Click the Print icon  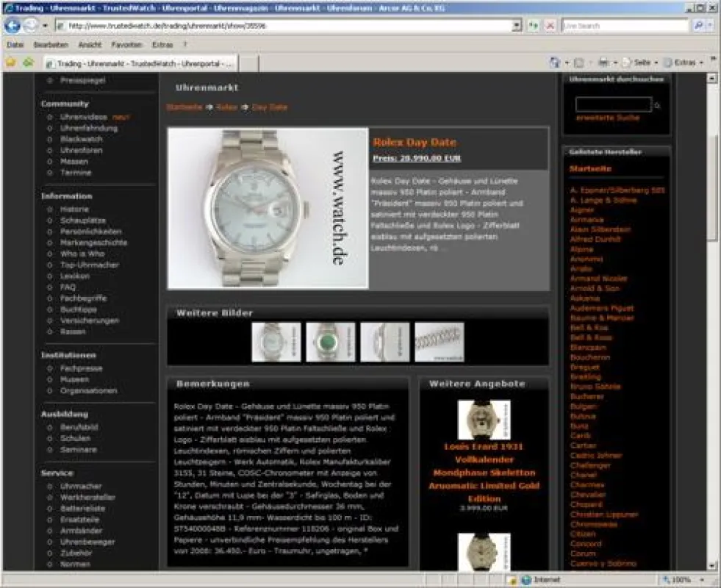[603, 62]
